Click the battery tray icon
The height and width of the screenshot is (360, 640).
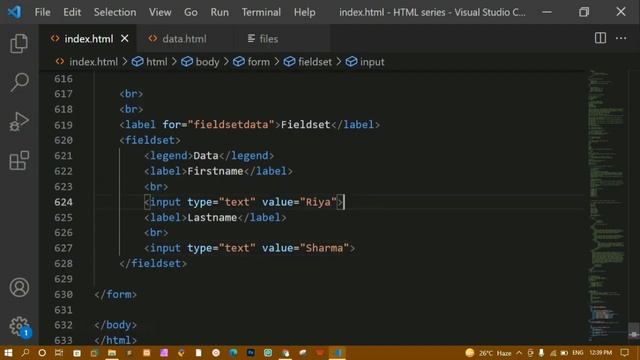[x=564, y=353]
